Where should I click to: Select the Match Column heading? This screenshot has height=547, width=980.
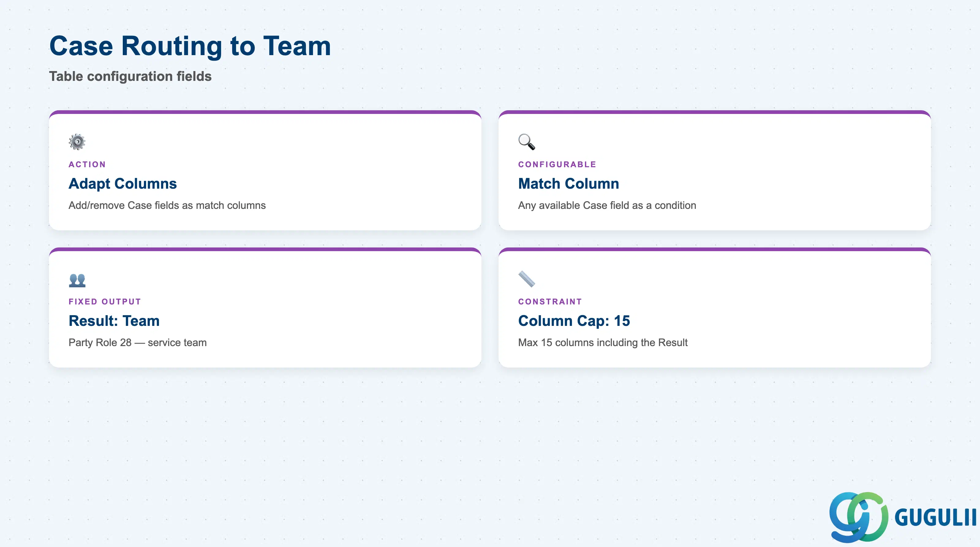[x=568, y=184]
